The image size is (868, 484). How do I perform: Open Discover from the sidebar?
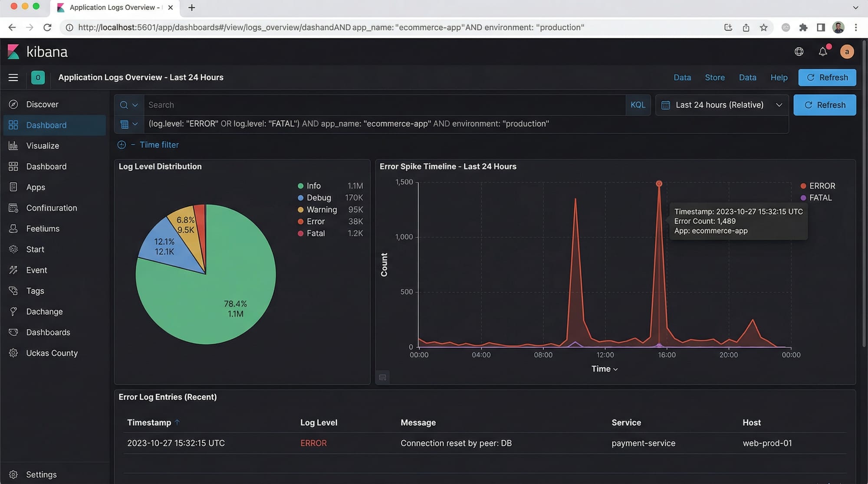(42, 105)
